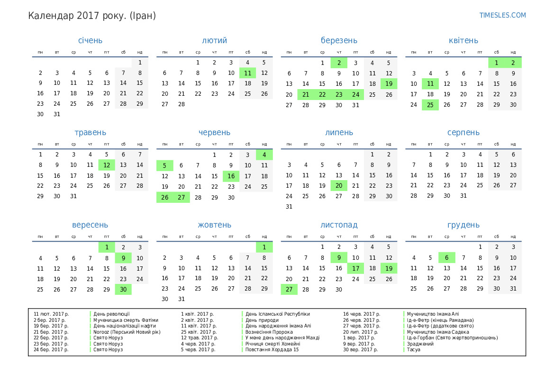Select highlighted 11 in лютий

(x=247, y=73)
